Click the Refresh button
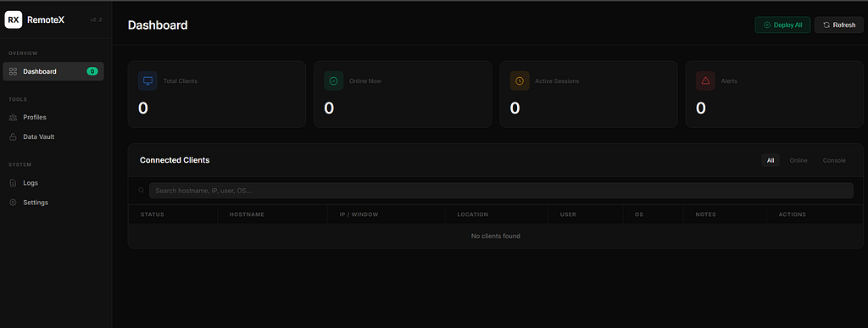The height and width of the screenshot is (328, 868). (x=838, y=25)
